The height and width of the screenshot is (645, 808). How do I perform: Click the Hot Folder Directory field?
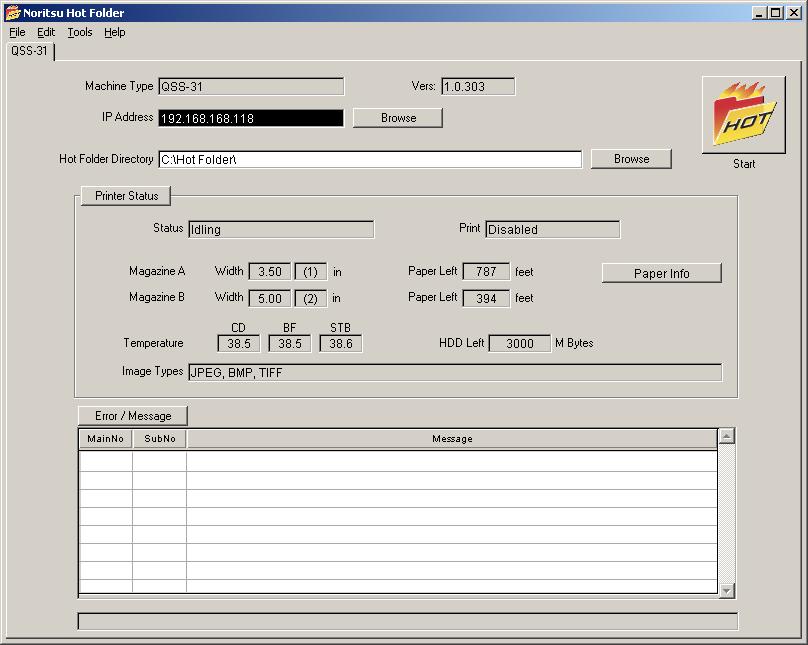[x=370, y=159]
